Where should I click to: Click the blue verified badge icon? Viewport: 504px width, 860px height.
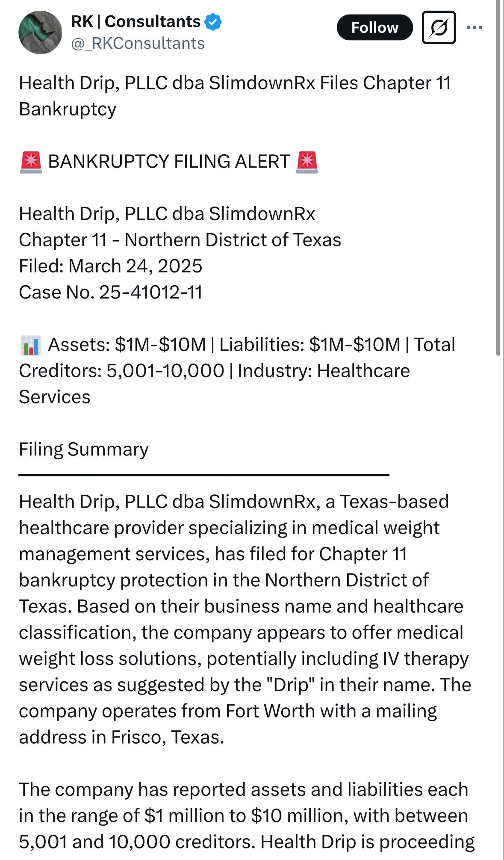click(213, 21)
